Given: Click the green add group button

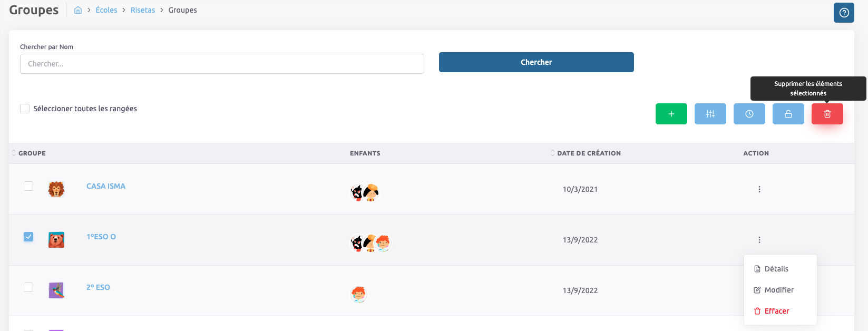Looking at the screenshot, I should pyautogui.click(x=671, y=114).
